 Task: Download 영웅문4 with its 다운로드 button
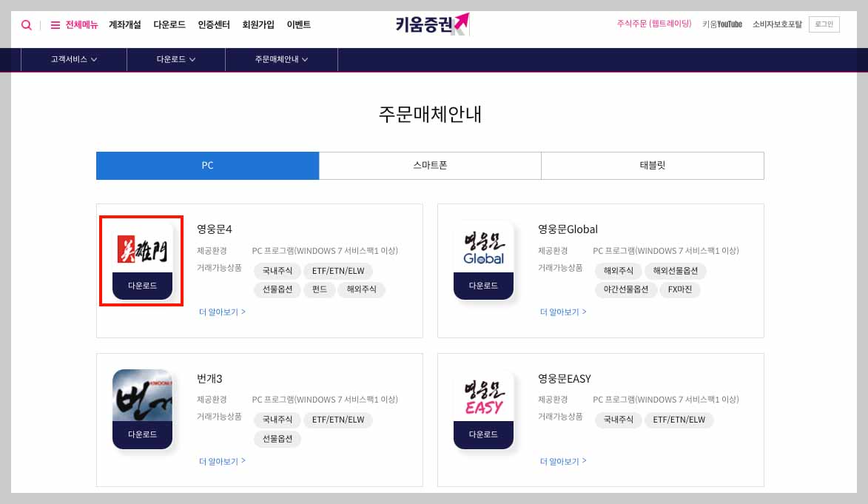click(142, 286)
